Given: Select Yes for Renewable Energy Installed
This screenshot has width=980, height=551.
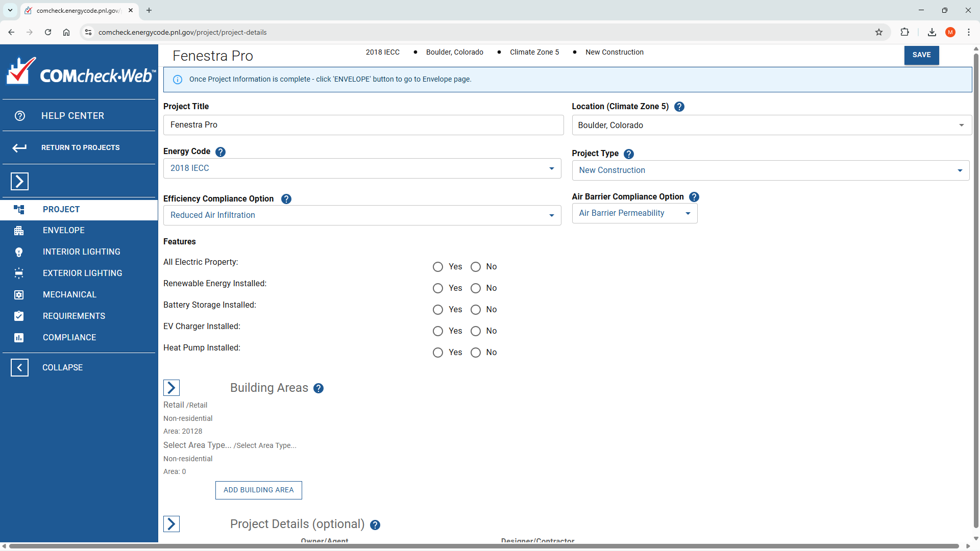Looking at the screenshot, I should [438, 288].
